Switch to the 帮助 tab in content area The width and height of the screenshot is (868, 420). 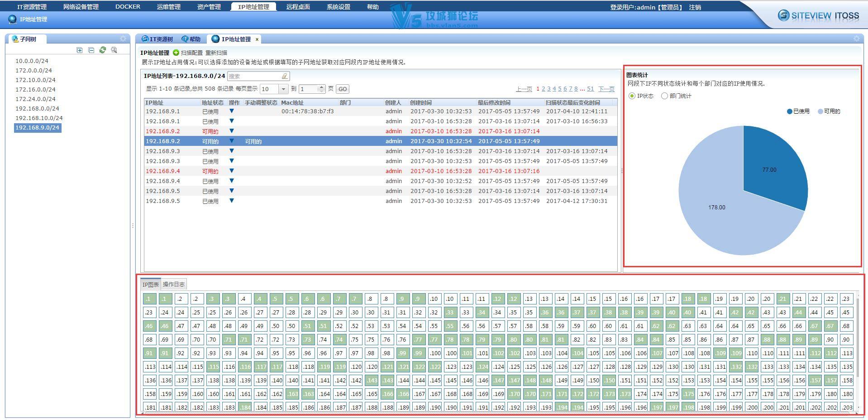[191, 39]
